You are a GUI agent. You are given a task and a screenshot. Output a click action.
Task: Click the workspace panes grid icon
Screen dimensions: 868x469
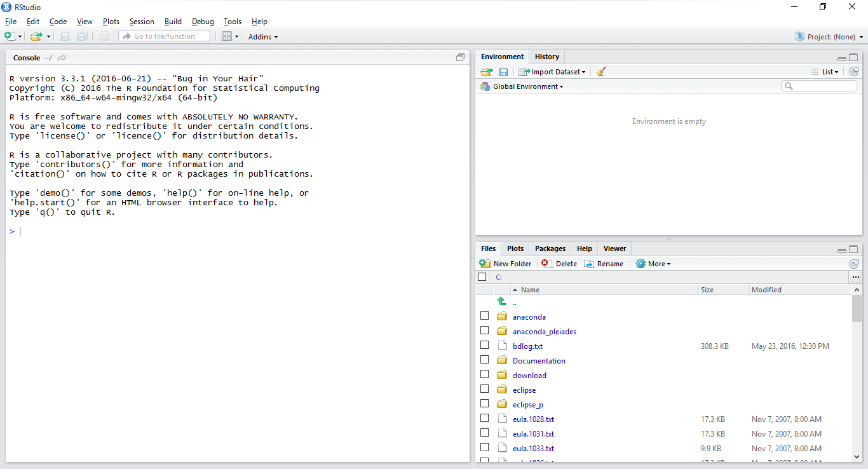(x=227, y=36)
